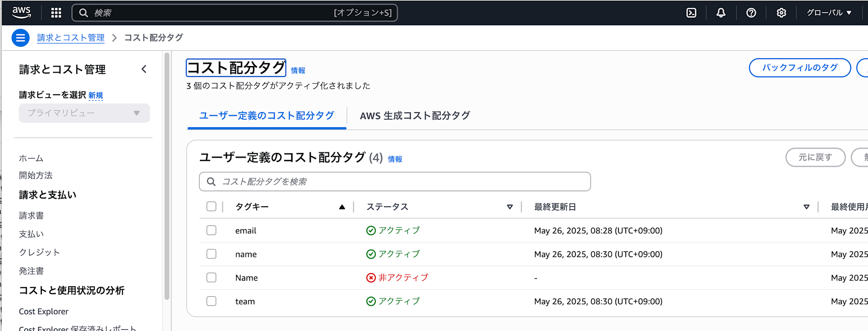Viewport: 868px width, 331px height.
Task: Switch to ユーザー定義のコスト配分タグ tab
Action: click(266, 116)
